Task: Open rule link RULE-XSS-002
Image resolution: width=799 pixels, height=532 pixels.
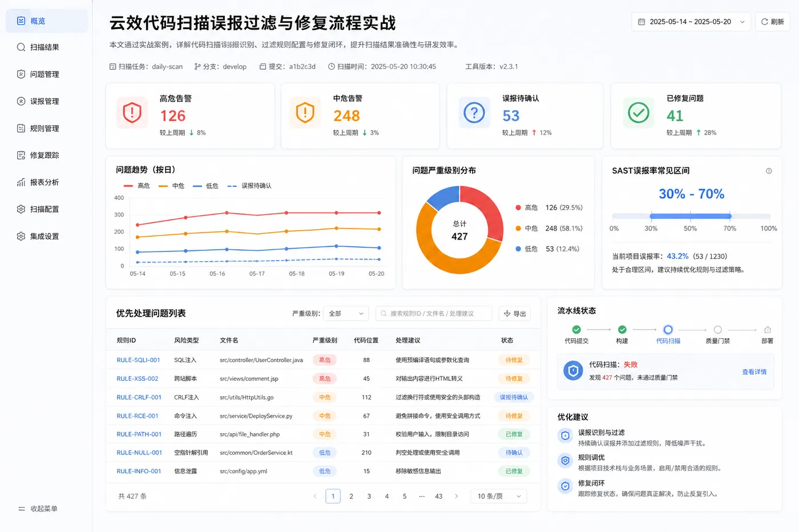Action: pyautogui.click(x=138, y=379)
